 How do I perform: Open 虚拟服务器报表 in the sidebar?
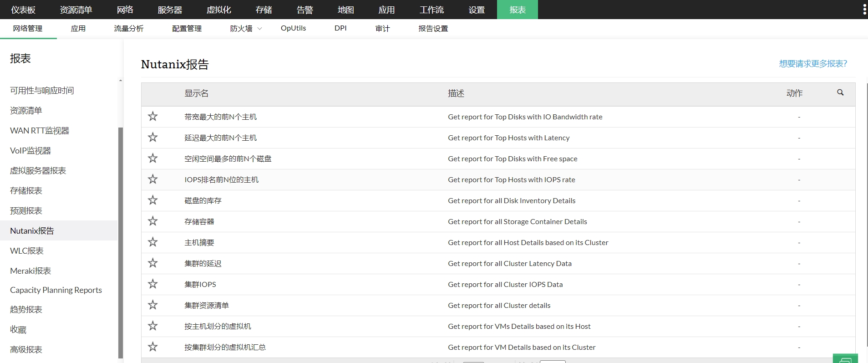click(x=38, y=170)
